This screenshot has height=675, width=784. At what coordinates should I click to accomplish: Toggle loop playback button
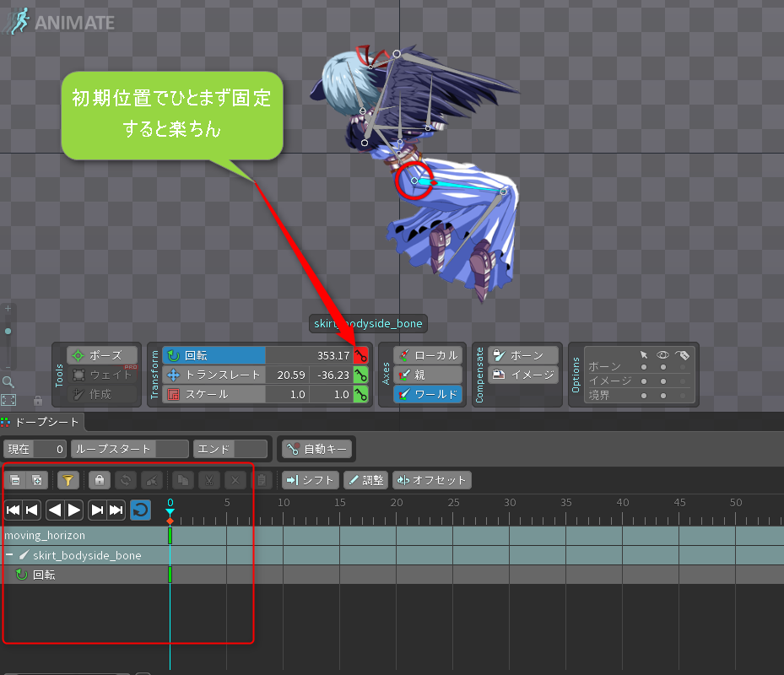140,510
